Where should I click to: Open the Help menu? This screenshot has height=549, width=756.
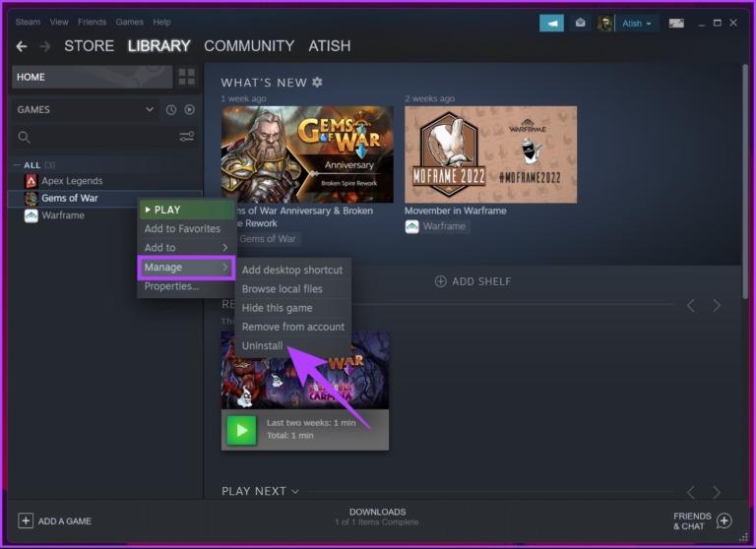(x=162, y=23)
